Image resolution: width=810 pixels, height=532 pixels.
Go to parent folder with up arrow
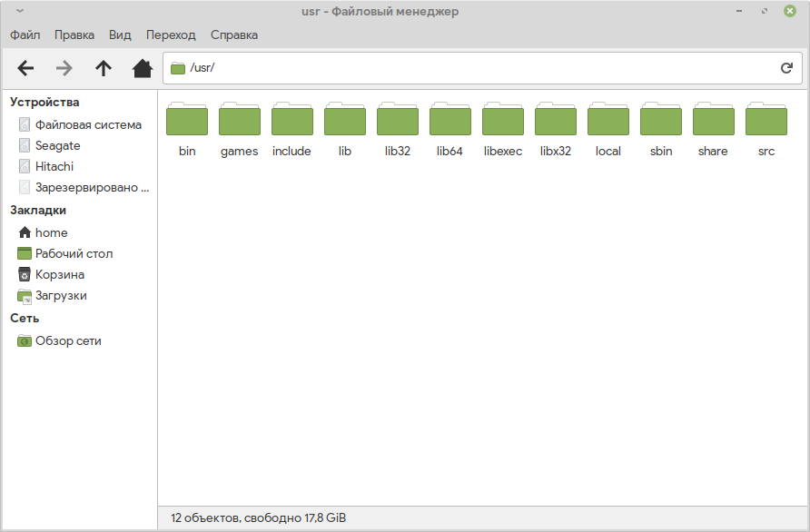coord(104,68)
